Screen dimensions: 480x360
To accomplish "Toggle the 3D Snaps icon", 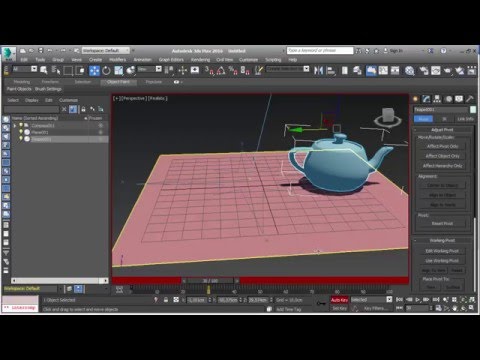I will coord(209,70).
